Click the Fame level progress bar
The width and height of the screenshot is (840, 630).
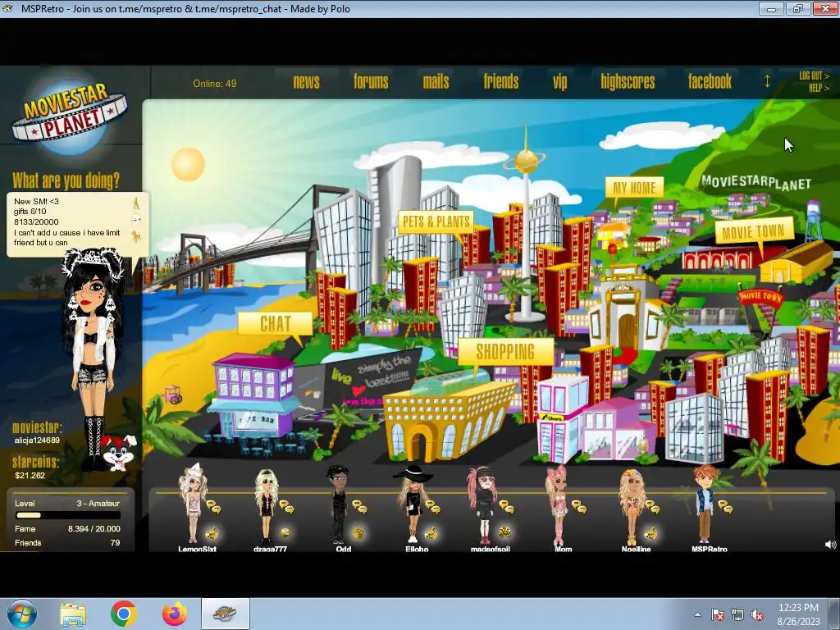67,515
